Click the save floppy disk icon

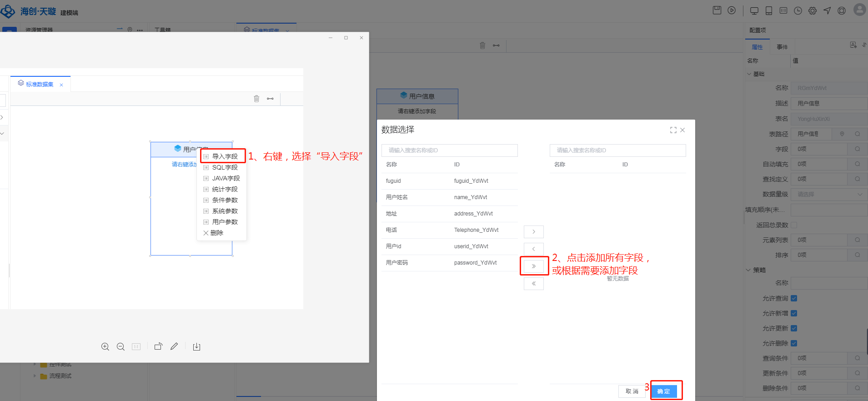pos(717,10)
